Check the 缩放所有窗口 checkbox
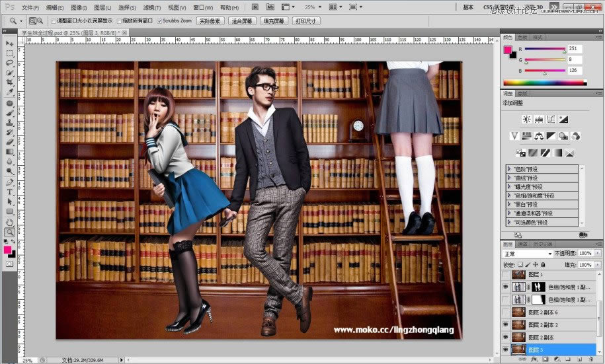 click(x=119, y=21)
